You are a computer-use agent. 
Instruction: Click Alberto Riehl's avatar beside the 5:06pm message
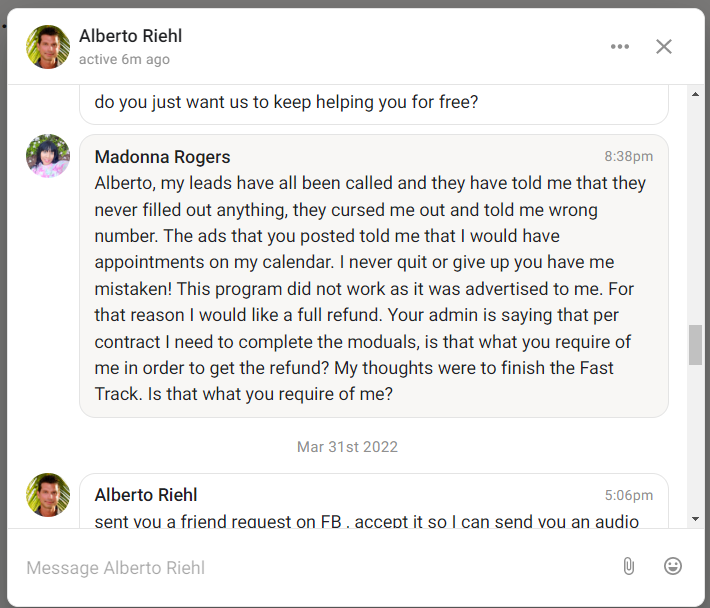point(48,495)
